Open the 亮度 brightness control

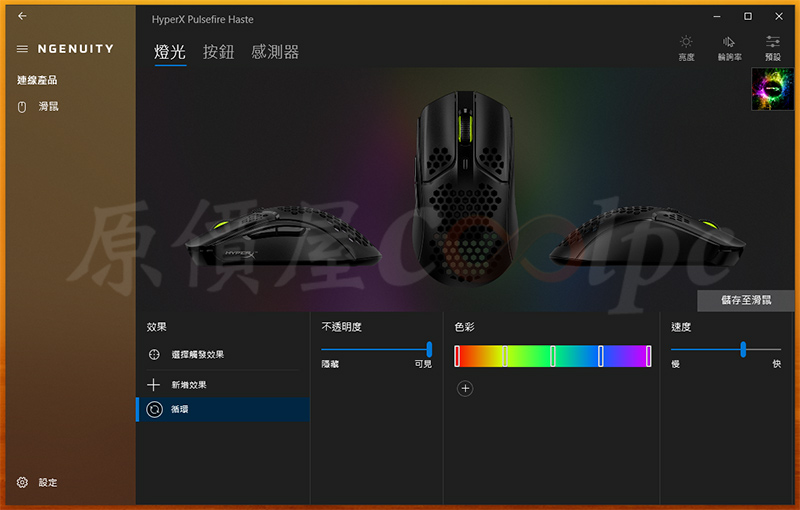[686, 48]
